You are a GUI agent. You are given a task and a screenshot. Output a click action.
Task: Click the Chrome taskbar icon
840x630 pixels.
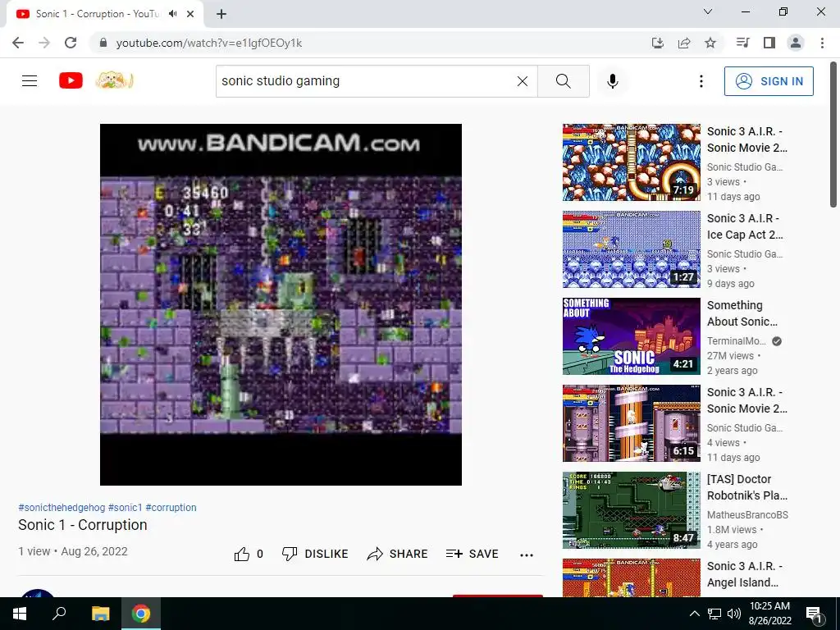(x=141, y=614)
